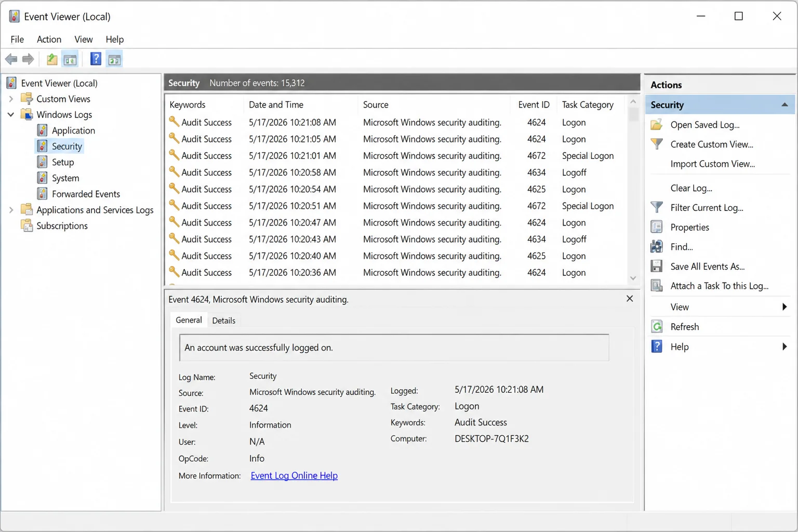Click the Event Viewer (Local) root icon
Image resolution: width=798 pixels, height=532 pixels.
click(x=11, y=83)
